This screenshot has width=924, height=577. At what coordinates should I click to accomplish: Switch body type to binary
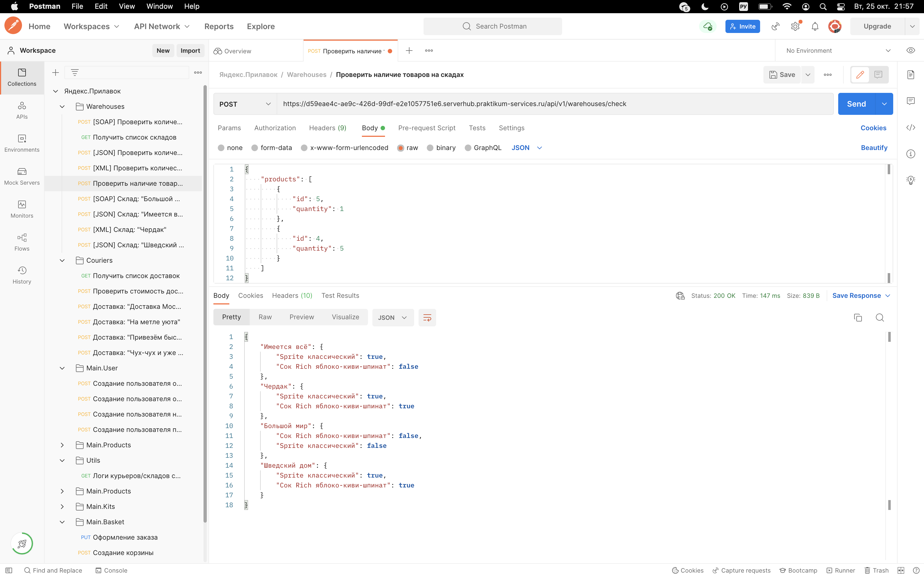point(441,148)
